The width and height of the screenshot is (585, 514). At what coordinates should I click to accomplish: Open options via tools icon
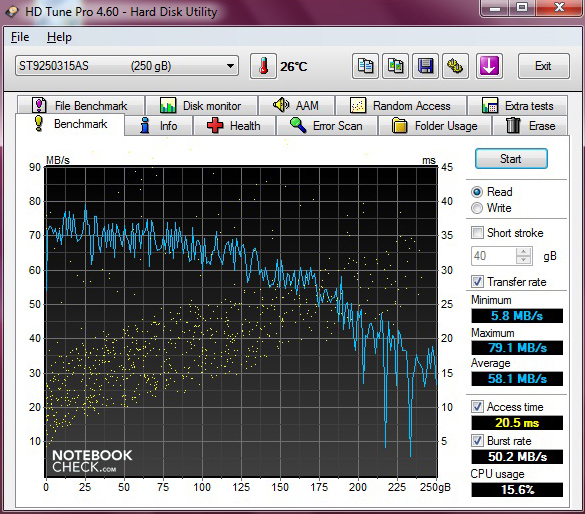tap(455, 66)
